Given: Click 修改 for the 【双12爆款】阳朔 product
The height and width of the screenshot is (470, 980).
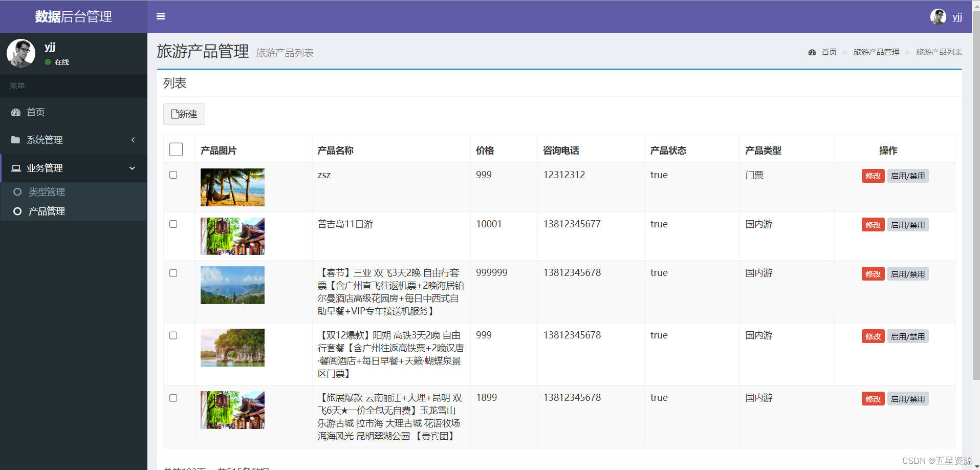Looking at the screenshot, I should point(873,336).
